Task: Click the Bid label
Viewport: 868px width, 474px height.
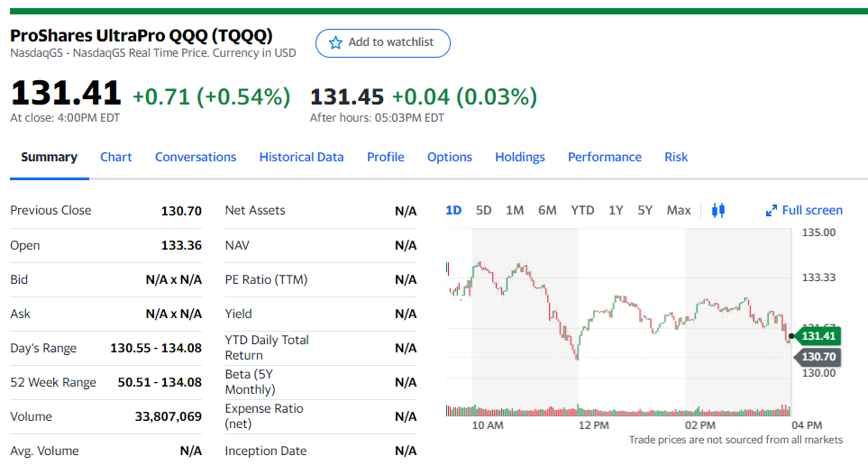Action: (19, 279)
